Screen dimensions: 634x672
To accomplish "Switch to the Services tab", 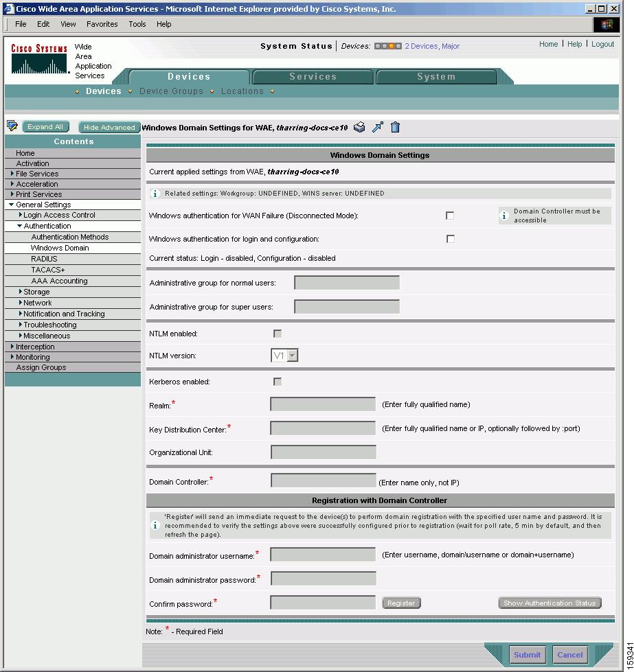I will point(313,77).
